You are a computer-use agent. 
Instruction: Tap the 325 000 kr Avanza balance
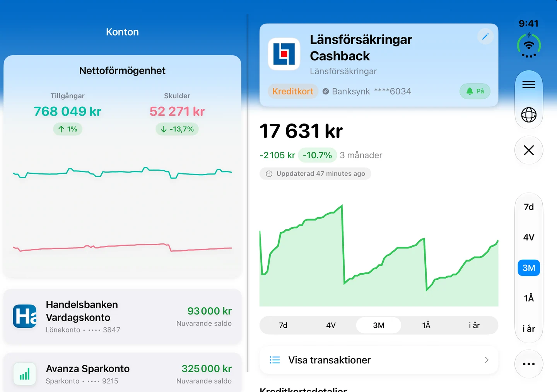[207, 369]
